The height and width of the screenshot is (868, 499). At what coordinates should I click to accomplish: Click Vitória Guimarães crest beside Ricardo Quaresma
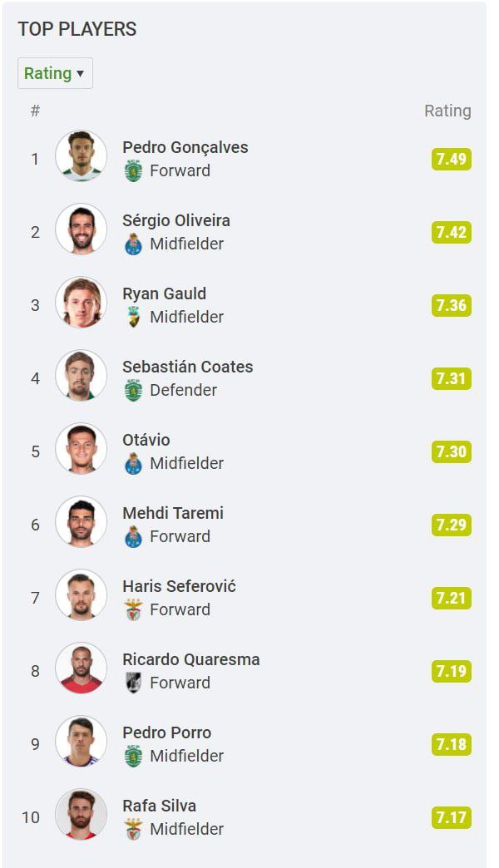(133, 683)
